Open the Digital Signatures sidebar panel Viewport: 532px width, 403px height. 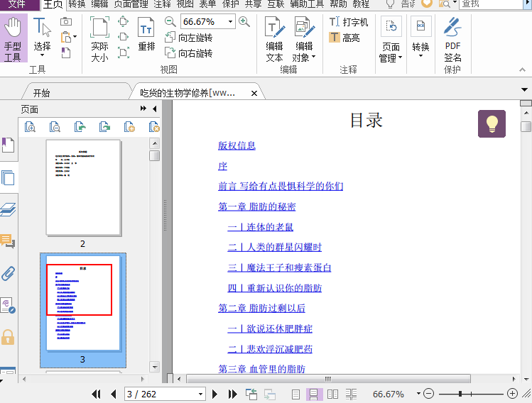click(8, 305)
